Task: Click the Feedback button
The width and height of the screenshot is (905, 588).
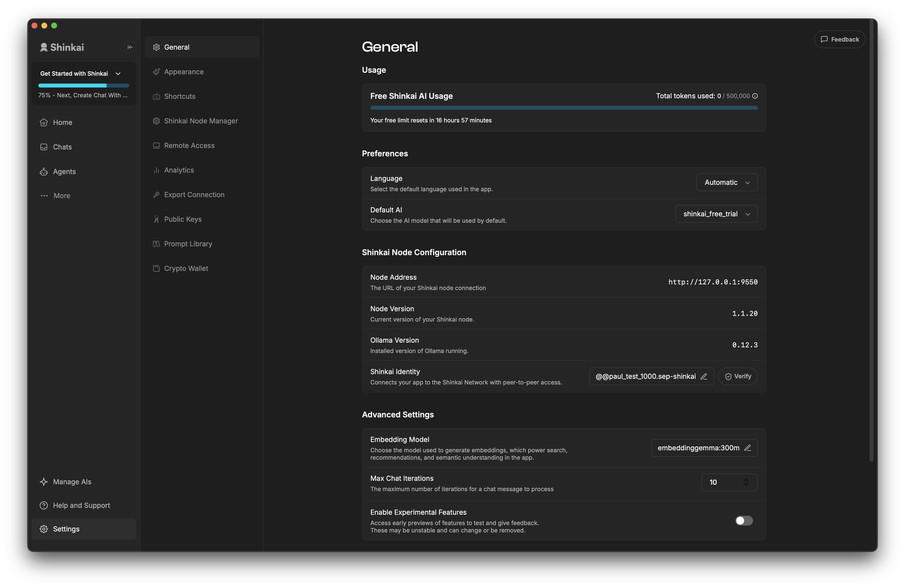Action: pyautogui.click(x=840, y=39)
